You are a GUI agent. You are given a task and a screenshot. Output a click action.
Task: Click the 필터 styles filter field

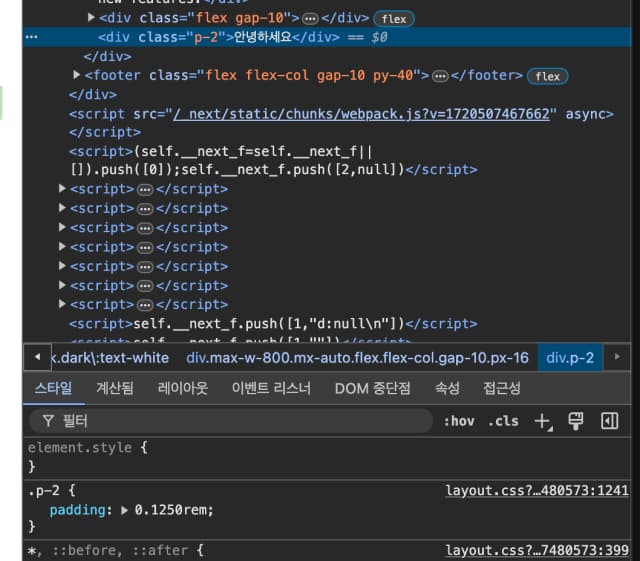tap(231, 421)
